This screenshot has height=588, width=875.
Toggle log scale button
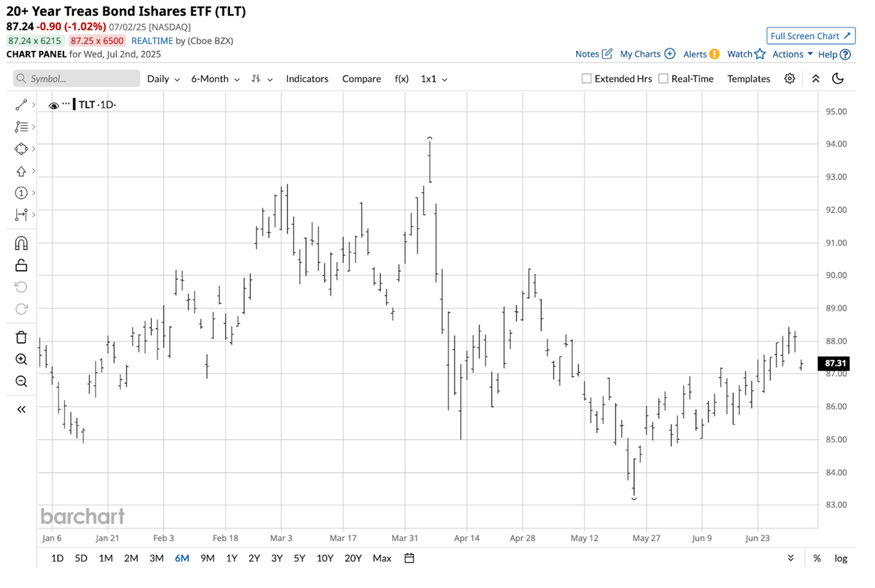click(x=840, y=558)
